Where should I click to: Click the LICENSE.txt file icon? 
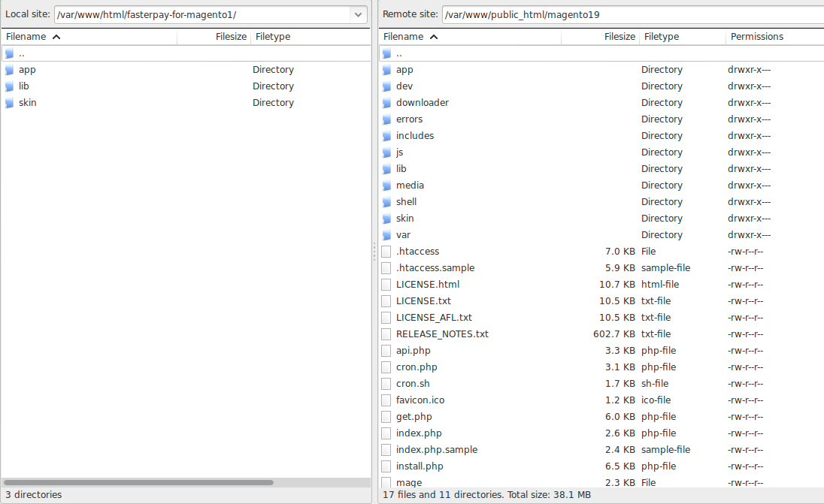click(x=386, y=301)
